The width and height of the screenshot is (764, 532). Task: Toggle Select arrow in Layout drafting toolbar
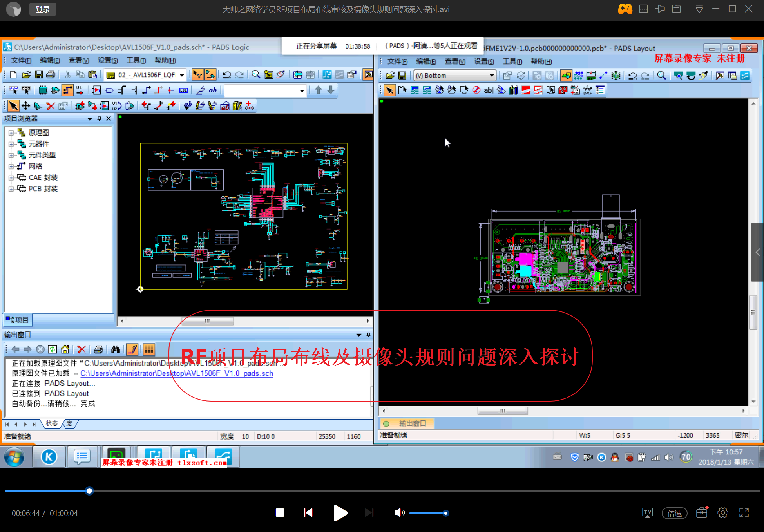(x=389, y=90)
